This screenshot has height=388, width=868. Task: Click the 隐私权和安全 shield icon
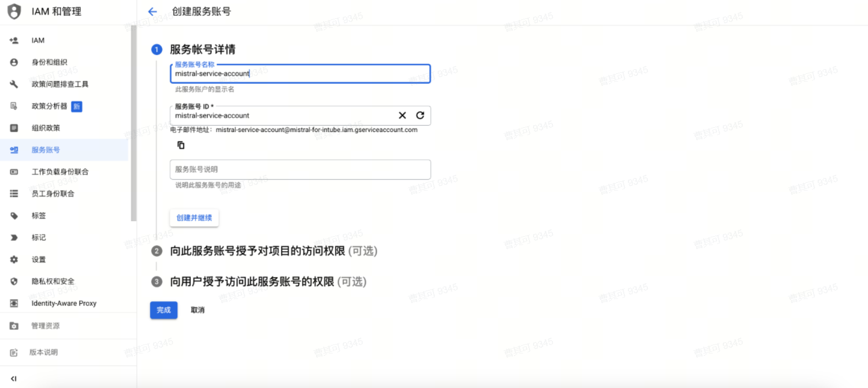tap(14, 281)
